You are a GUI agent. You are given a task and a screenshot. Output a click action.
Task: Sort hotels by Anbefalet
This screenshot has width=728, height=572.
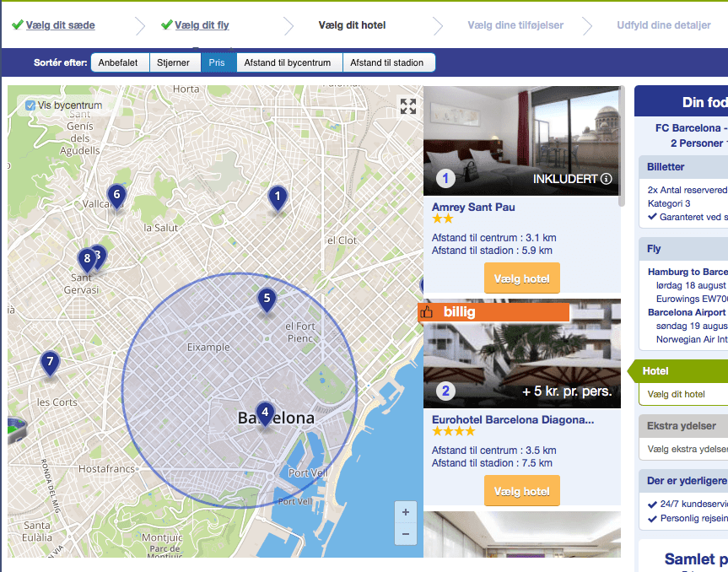118,63
